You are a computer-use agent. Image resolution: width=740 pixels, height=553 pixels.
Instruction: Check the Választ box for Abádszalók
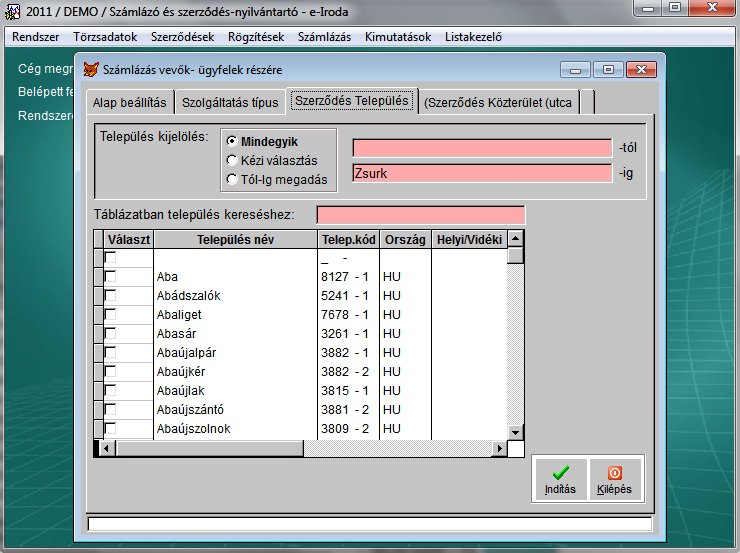point(110,296)
